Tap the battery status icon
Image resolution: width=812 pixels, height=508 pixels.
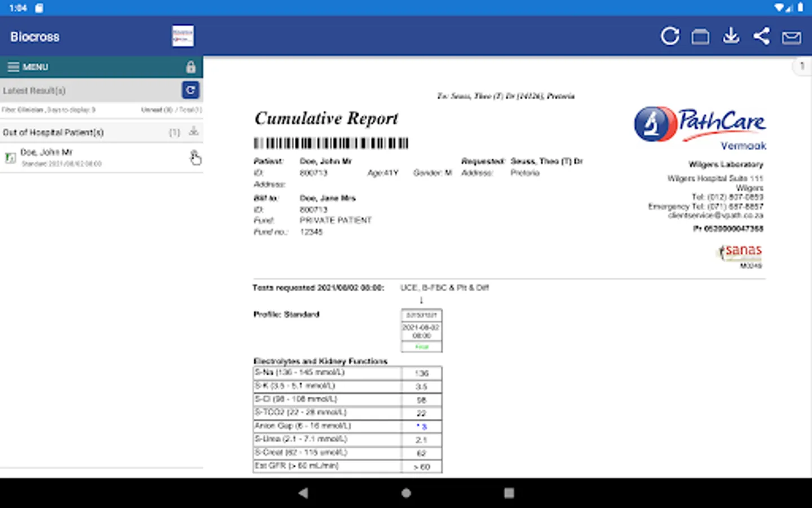point(800,8)
